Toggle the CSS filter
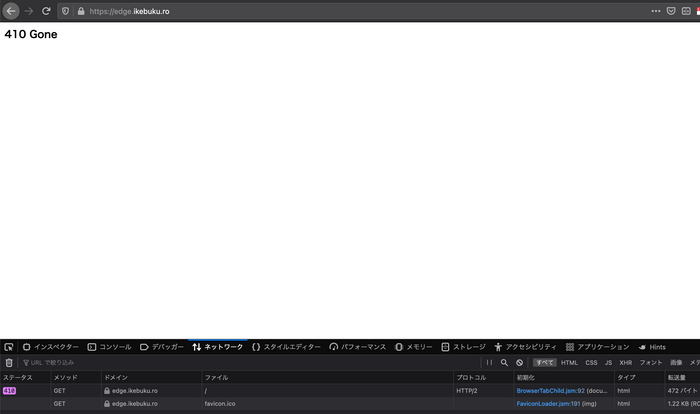The height and width of the screenshot is (414, 700). click(591, 363)
